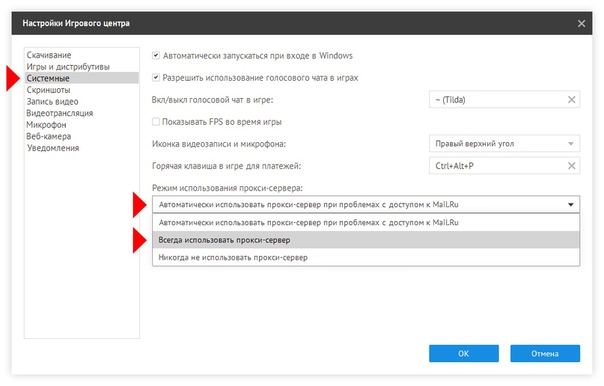Click the OK button

click(464, 353)
